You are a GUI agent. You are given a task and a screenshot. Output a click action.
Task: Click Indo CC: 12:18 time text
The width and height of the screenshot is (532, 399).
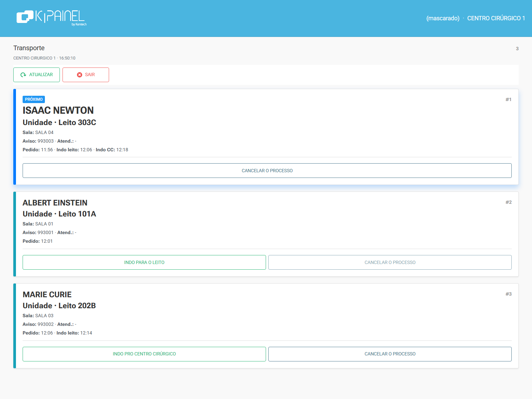point(112,150)
